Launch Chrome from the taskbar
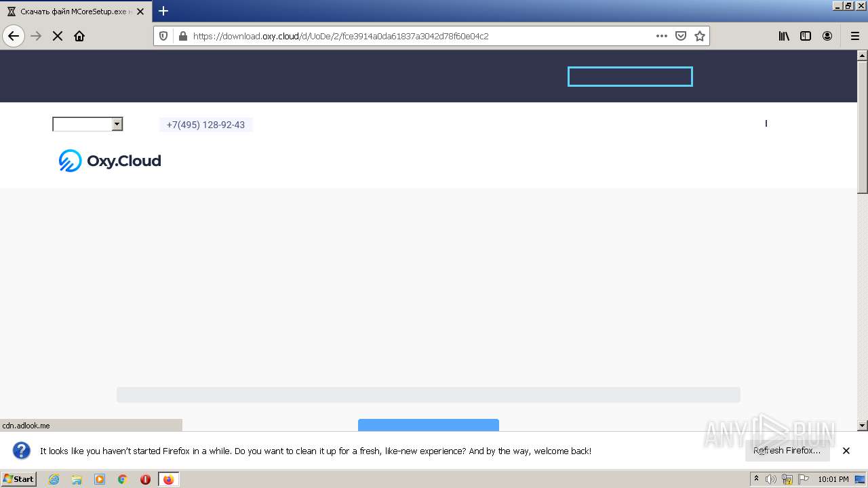This screenshot has width=868, height=488. point(123,479)
